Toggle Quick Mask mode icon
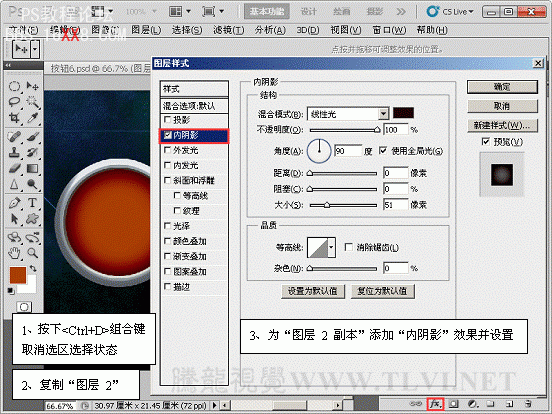The width and height of the screenshot is (552, 414). [24, 307]
